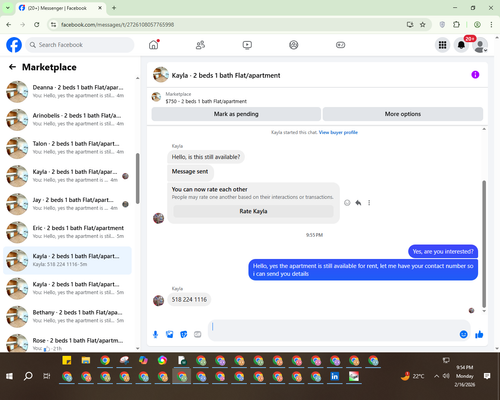Open the $750 listing thumbnail under Marketplace
The image size is (500, 400).
pyautogui.click(x=156, y=97)
